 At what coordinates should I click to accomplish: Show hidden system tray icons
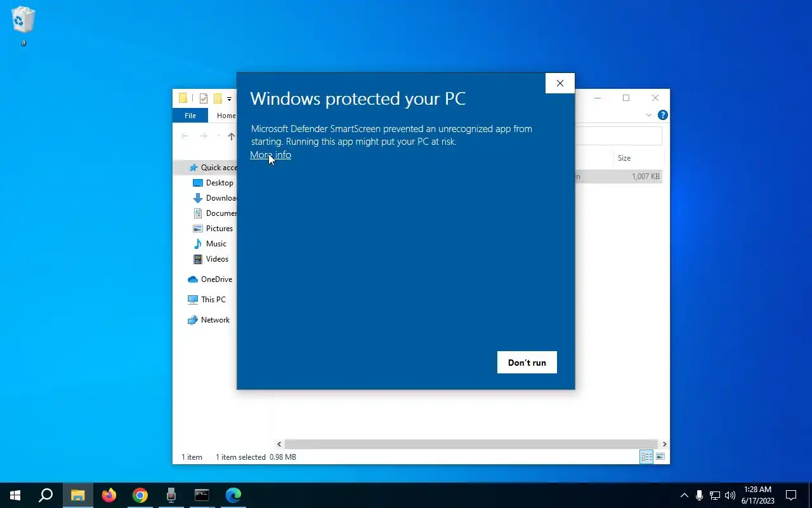click(684, 495)
